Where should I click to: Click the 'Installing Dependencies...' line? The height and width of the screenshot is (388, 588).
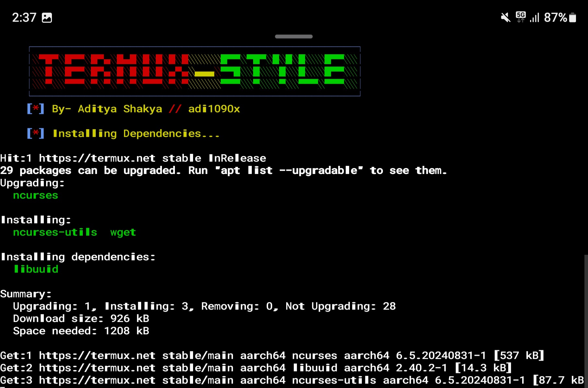pyautogui.click(x=136, y=133)
